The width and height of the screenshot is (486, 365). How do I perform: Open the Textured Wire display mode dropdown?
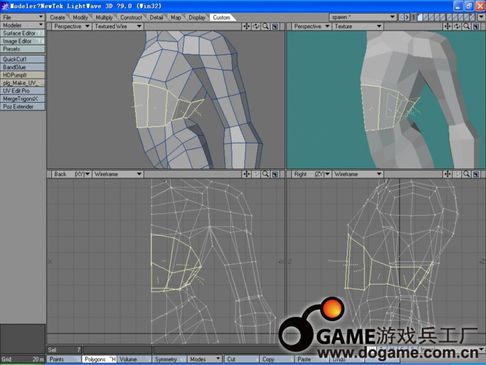pos(118,26)
